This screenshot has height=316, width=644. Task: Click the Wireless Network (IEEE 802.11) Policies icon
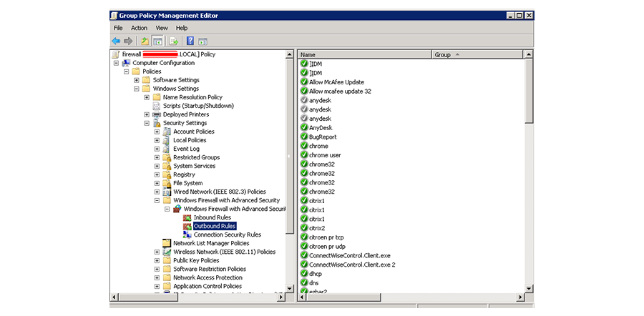[167, 252]
